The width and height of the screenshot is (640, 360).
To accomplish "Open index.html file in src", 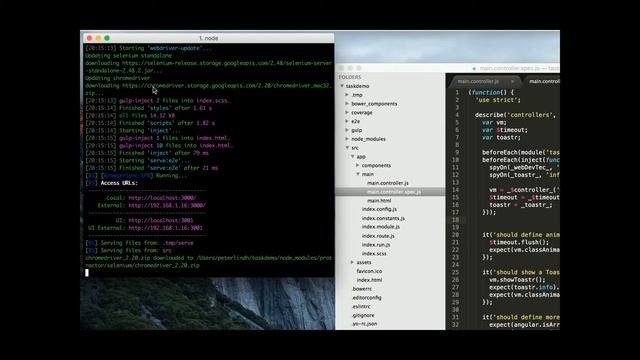I will (x=369, y=280).
